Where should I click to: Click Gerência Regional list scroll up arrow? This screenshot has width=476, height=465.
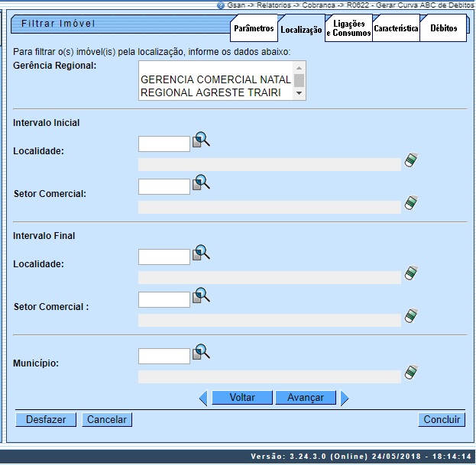click(299, 68)
